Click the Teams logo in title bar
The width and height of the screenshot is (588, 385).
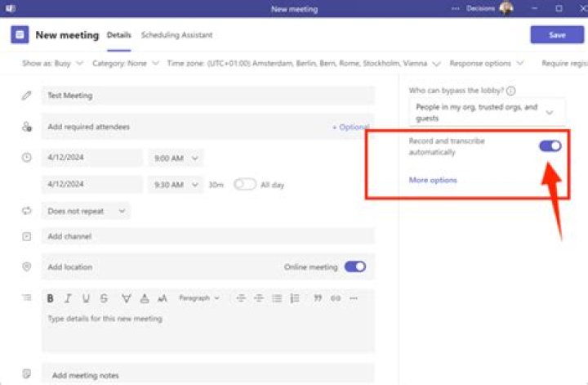(x=10, y=8)
